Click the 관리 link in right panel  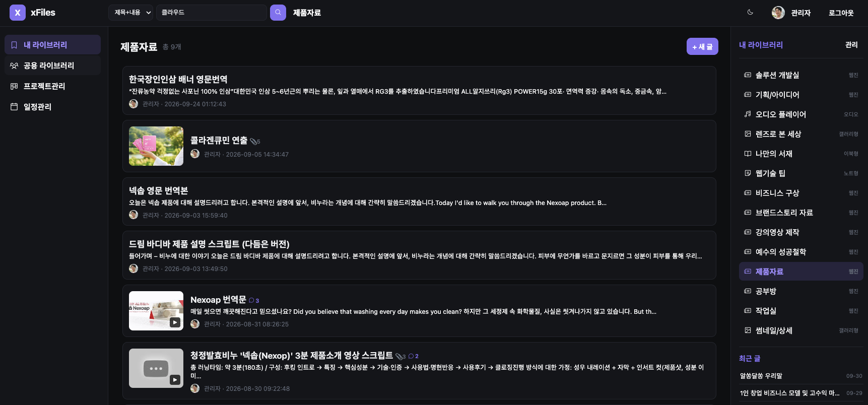click(x=851, y=45)
